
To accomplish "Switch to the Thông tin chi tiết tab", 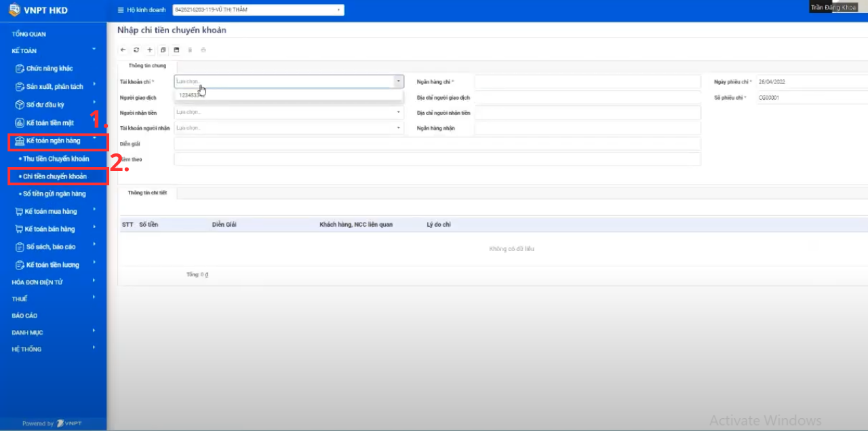I will 147,193.
